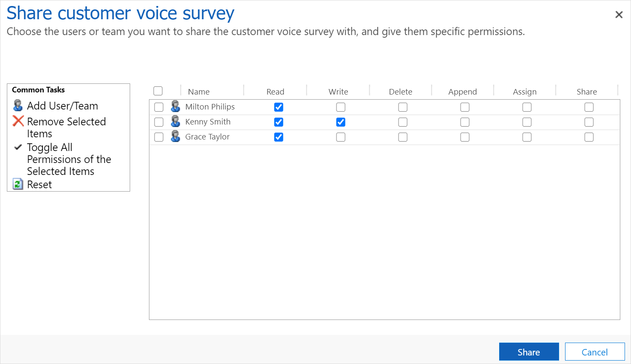Click the Name column header

[199, 92]
